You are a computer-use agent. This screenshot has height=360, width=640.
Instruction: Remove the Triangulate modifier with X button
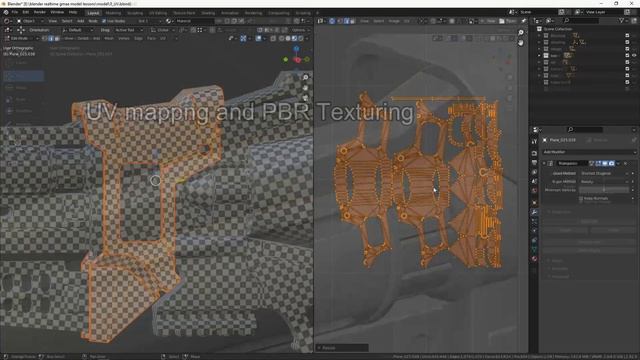(625, 163)
